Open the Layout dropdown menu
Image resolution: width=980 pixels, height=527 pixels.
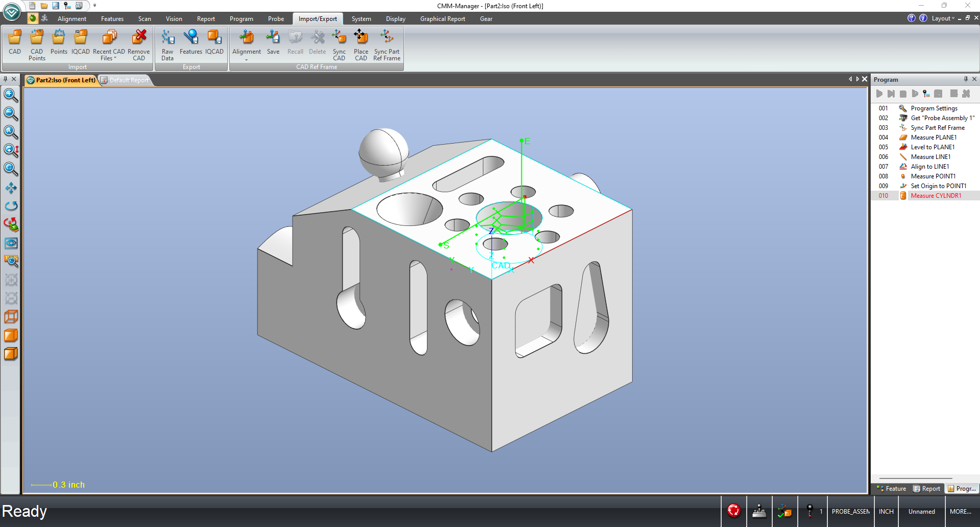coord(943,18)
